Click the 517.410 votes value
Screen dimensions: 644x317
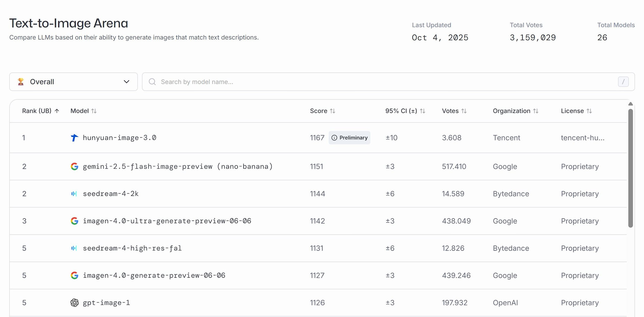coord(454,167)
